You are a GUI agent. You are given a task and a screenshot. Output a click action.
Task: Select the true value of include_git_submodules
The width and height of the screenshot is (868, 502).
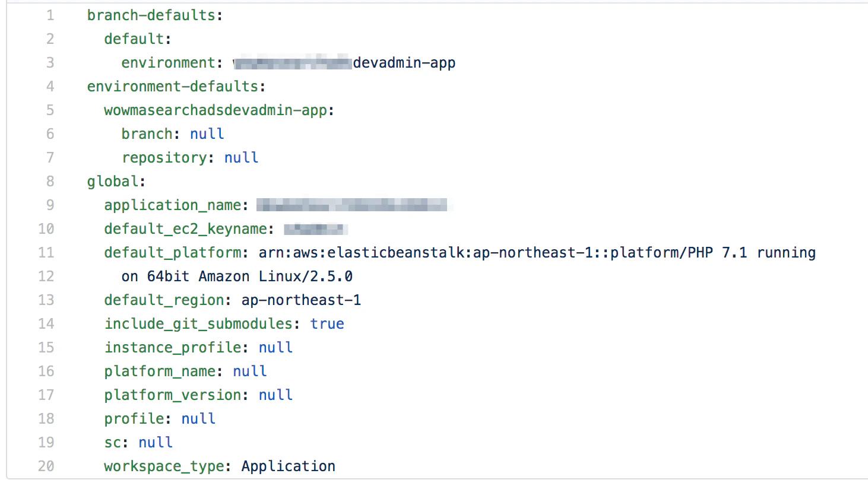[x=327, y=324]
